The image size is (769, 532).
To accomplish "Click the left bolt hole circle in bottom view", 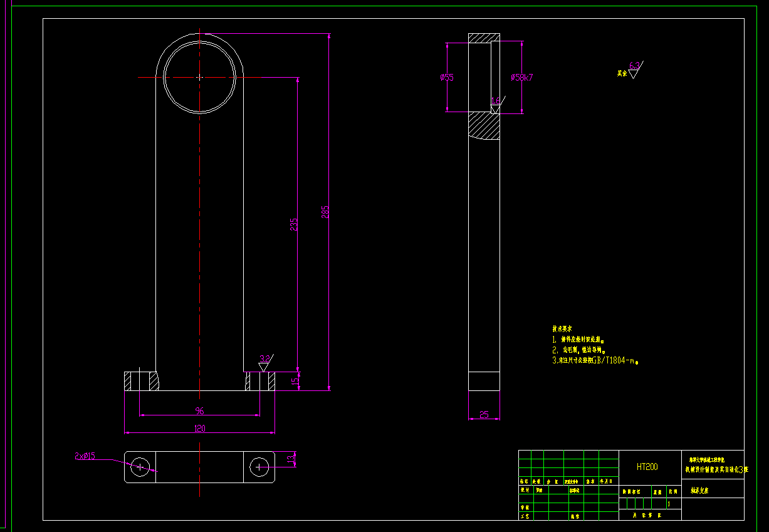I will click(140, 467).
